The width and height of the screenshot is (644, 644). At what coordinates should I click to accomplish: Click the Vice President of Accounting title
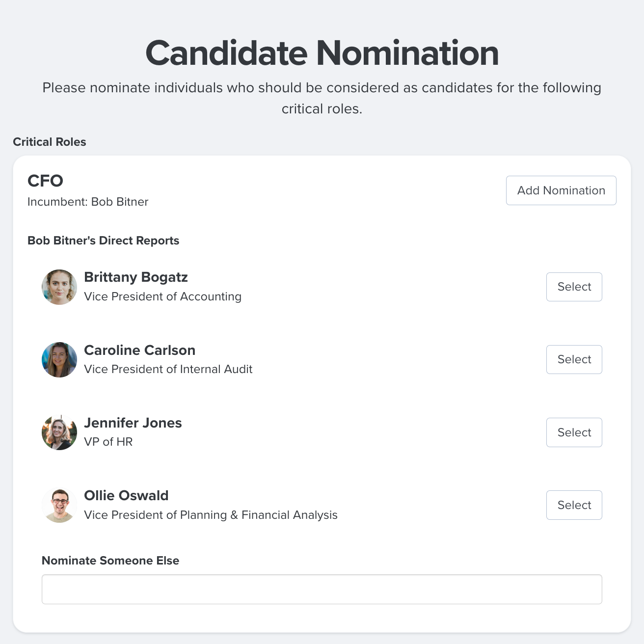click(x=162, y=296)
